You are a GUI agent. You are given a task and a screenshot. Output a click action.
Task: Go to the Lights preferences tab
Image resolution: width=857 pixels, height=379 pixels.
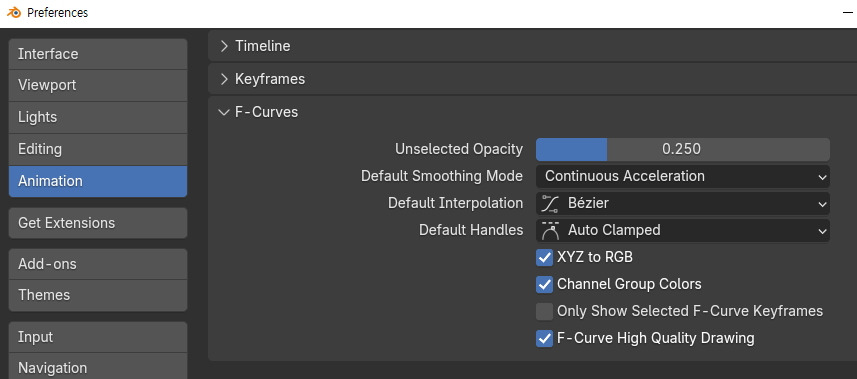pyautogui.click(x=98, y=117)
